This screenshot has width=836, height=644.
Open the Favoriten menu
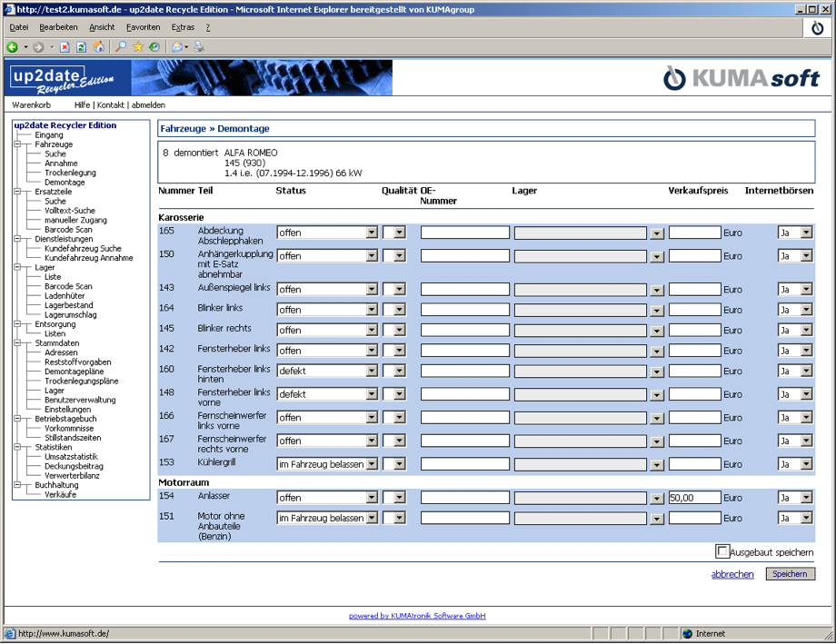click(143, 27)
